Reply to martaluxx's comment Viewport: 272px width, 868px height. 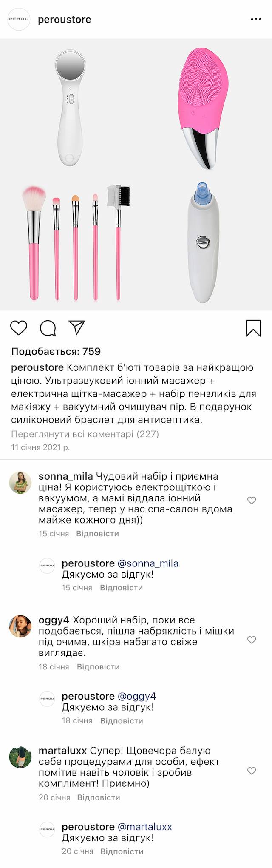[x=99, y=797]
